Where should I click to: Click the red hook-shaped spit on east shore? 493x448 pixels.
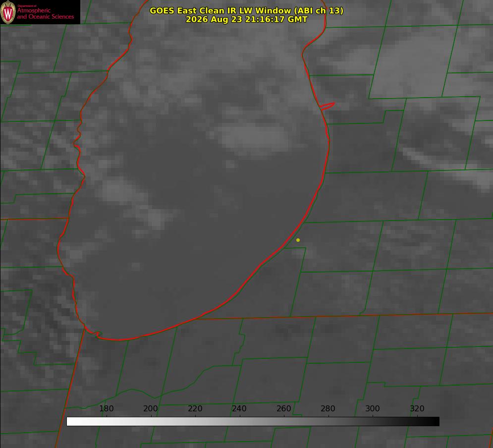point(327,106)
